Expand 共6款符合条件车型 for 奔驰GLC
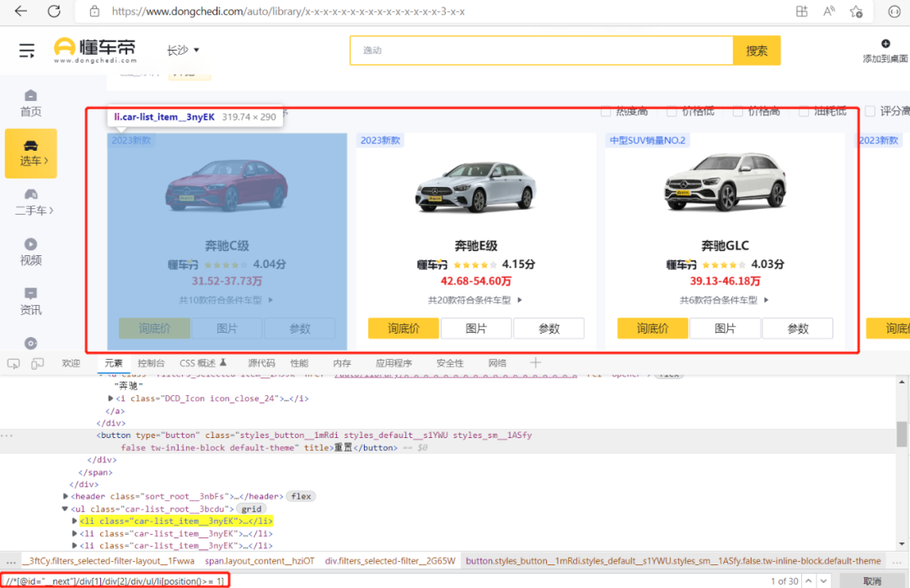 coord(725,300)
